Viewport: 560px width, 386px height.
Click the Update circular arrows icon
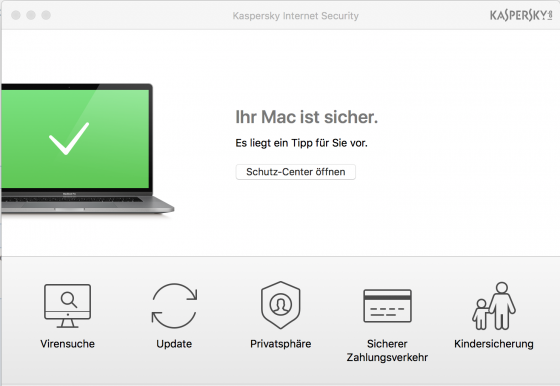click(174, 306)
